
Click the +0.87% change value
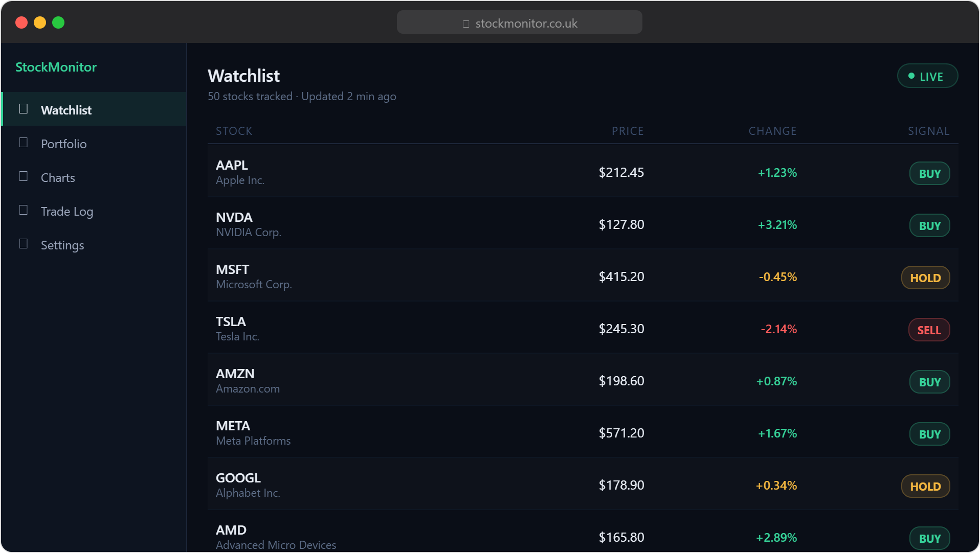776,382
